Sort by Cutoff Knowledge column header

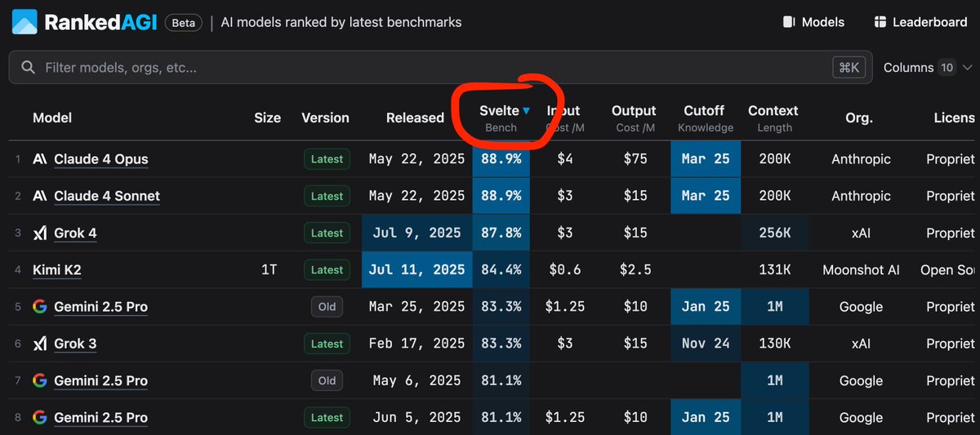click(x=705, y=118)
